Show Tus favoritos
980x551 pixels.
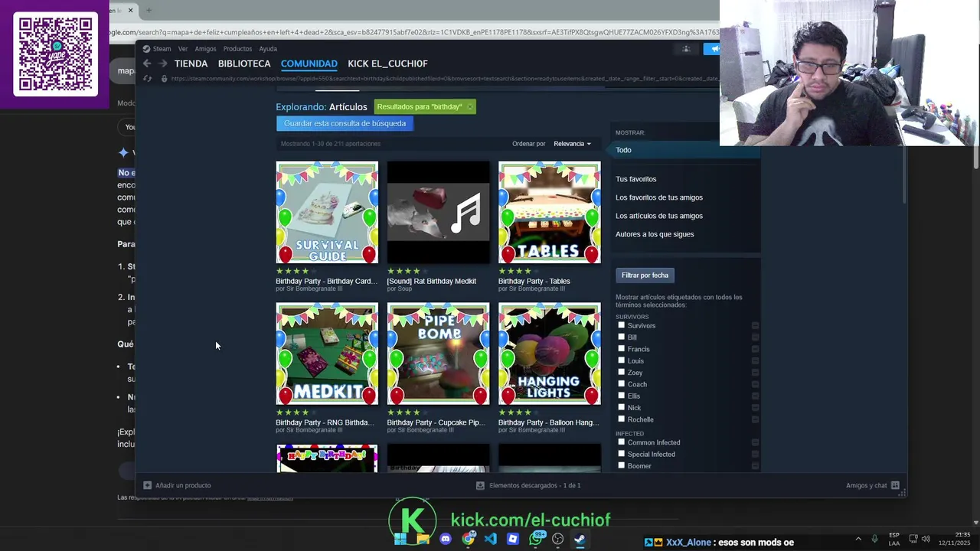[x=635, y=179]
